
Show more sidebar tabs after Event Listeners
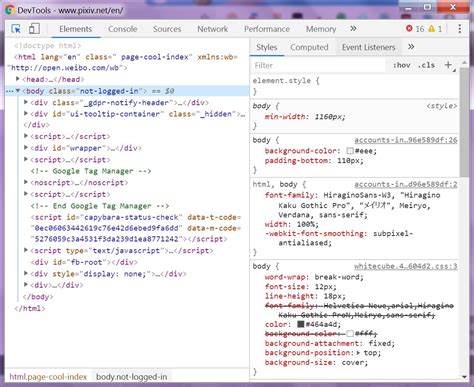411,47
